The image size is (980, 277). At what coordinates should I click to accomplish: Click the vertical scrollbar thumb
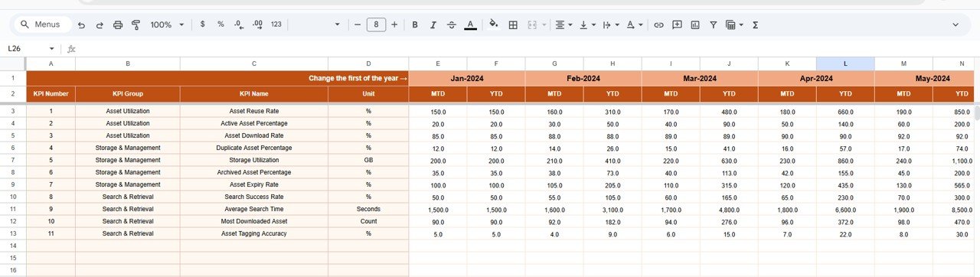(977, 112)
